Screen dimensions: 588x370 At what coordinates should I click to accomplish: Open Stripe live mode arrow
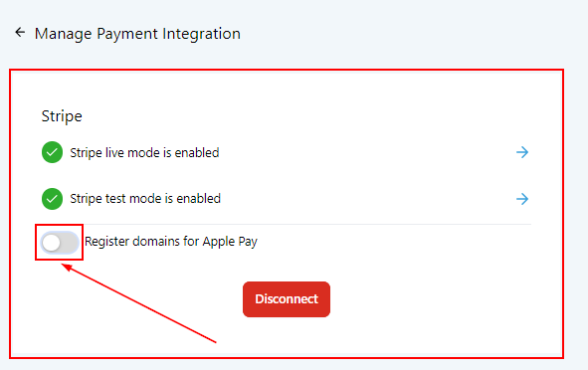[x=522, y=152]
